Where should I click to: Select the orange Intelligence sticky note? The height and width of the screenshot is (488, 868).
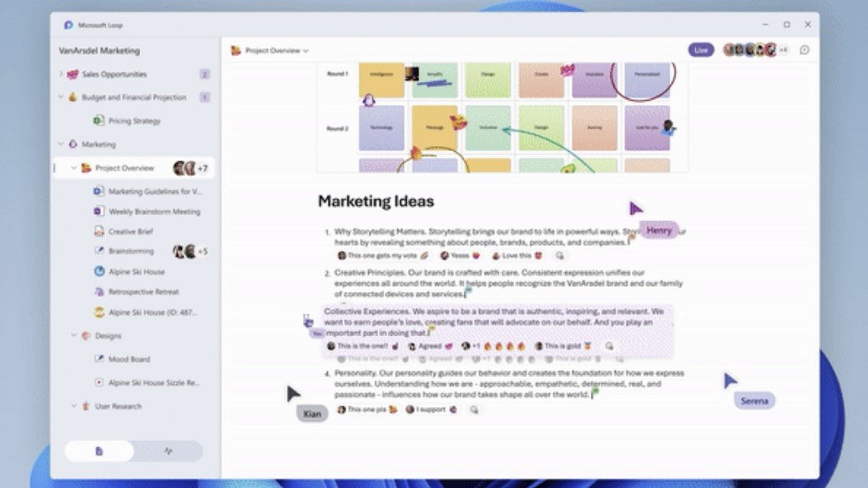[381, 80]
